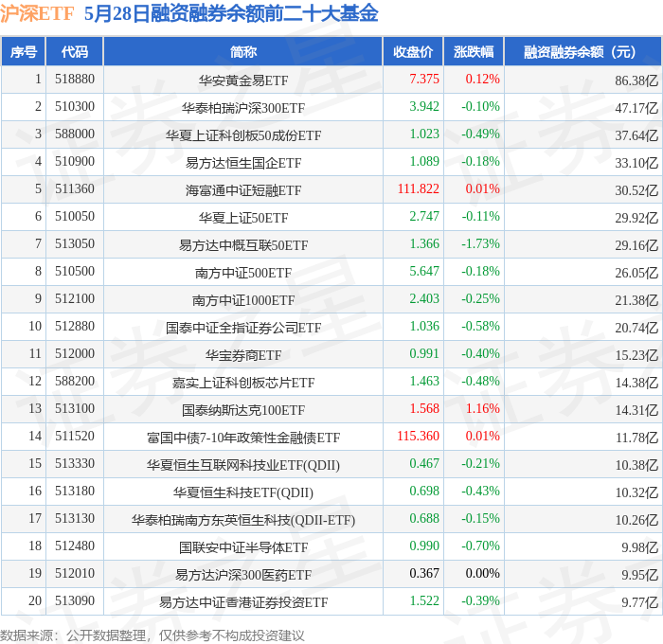Click the balance value 29.92亿
663x644 pixels.
[x=636, y=218]
